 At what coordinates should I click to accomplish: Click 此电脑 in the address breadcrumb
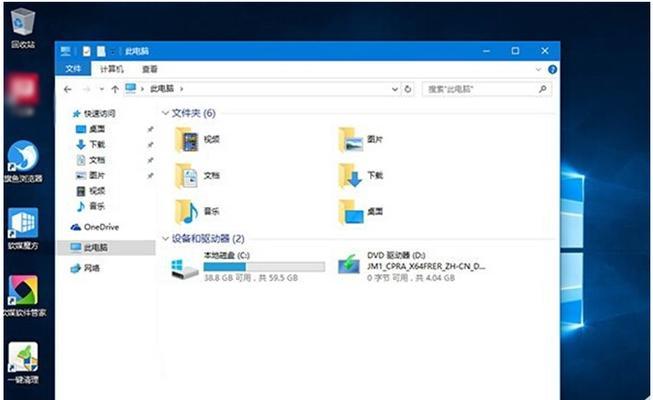[x=162, y=89]
